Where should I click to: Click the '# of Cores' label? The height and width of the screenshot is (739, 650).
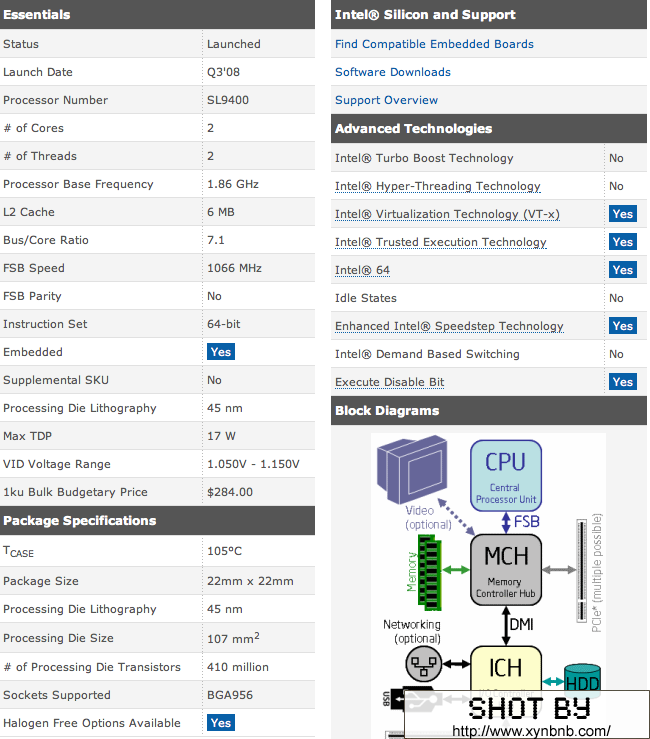pyautogui.click(x=33, y=128)
